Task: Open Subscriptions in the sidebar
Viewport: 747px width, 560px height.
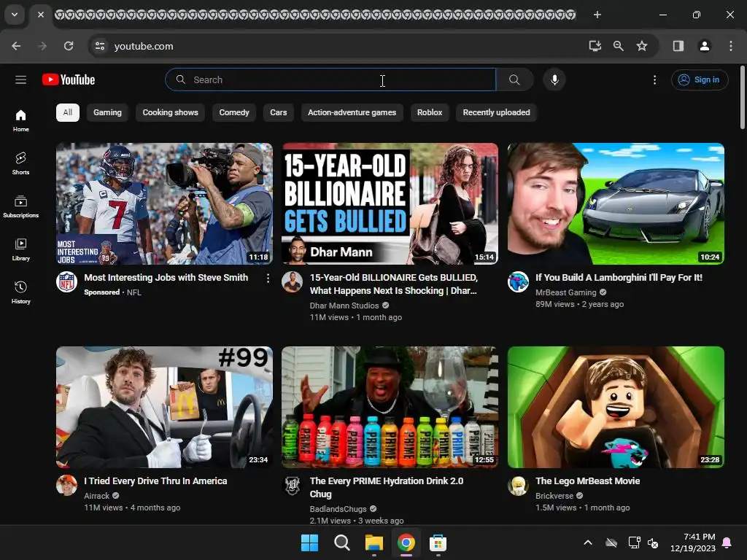Action: (x=20, y=206)
